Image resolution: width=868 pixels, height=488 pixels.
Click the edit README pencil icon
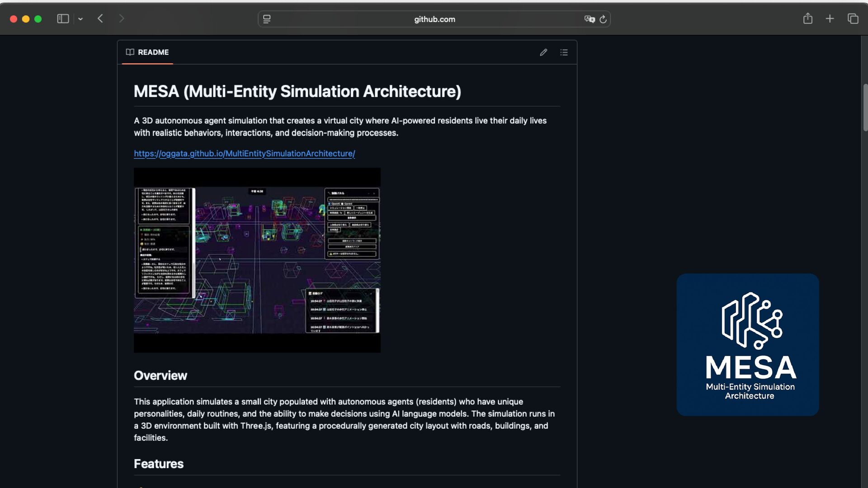[543, 52]
